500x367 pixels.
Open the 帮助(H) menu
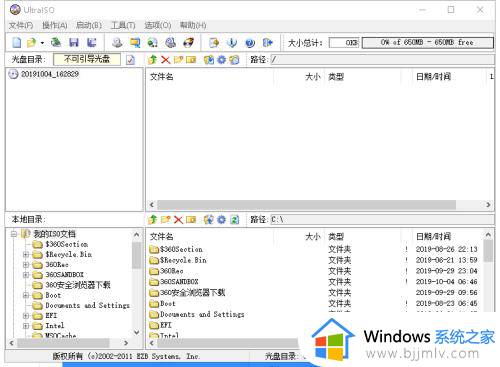pos(193,25)
